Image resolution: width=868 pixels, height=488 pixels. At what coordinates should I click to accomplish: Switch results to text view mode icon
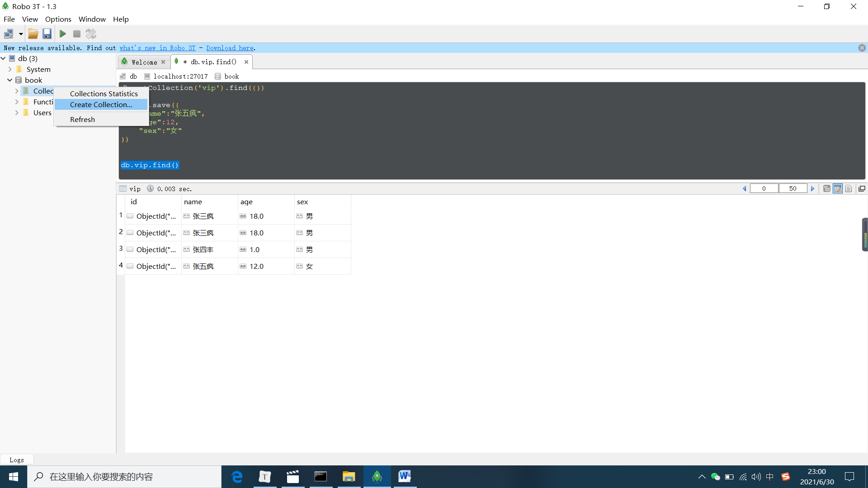[849, 188]
